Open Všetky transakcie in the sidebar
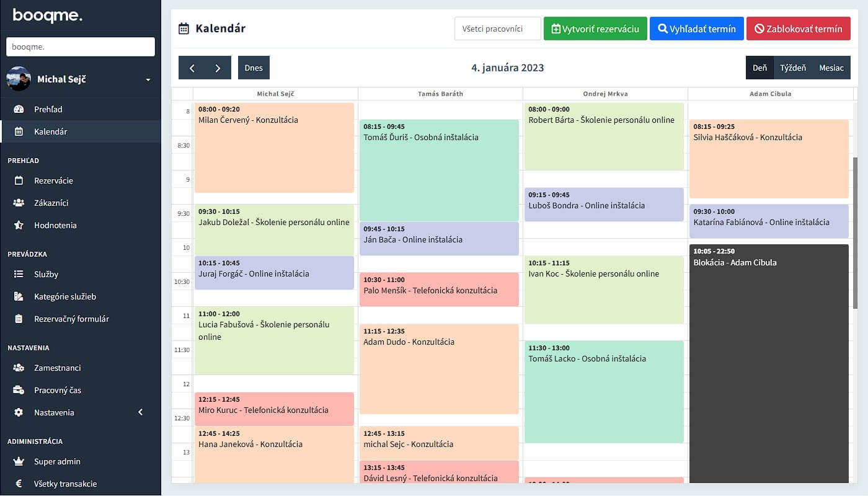 (x=81, y=484)
